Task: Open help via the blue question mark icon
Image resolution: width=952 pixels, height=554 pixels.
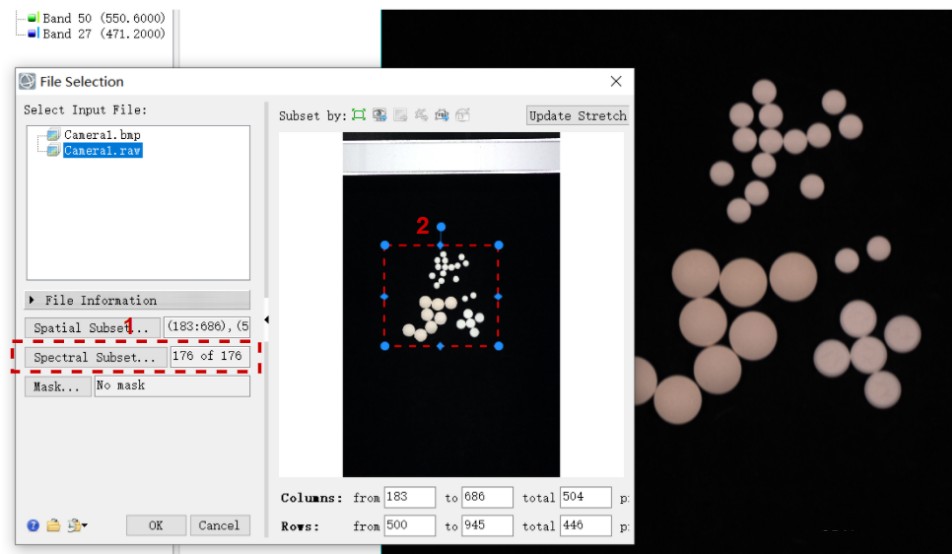Action: tap(33, 525)
